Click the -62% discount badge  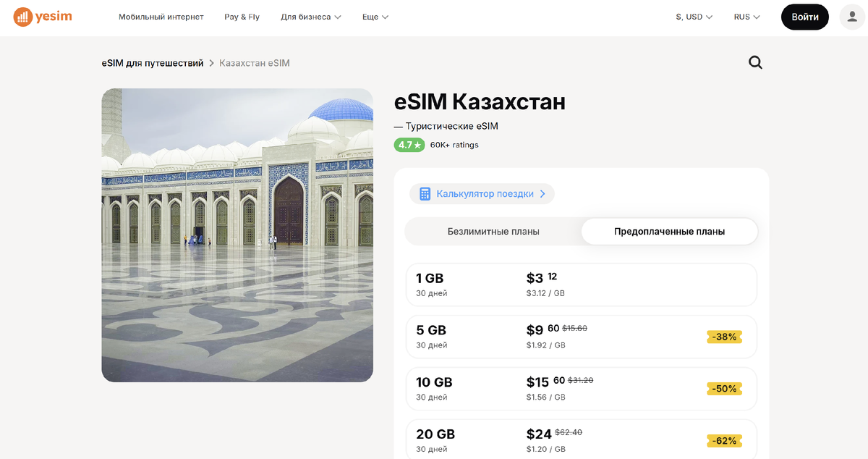pyautogui.click(x=724, y=441)
